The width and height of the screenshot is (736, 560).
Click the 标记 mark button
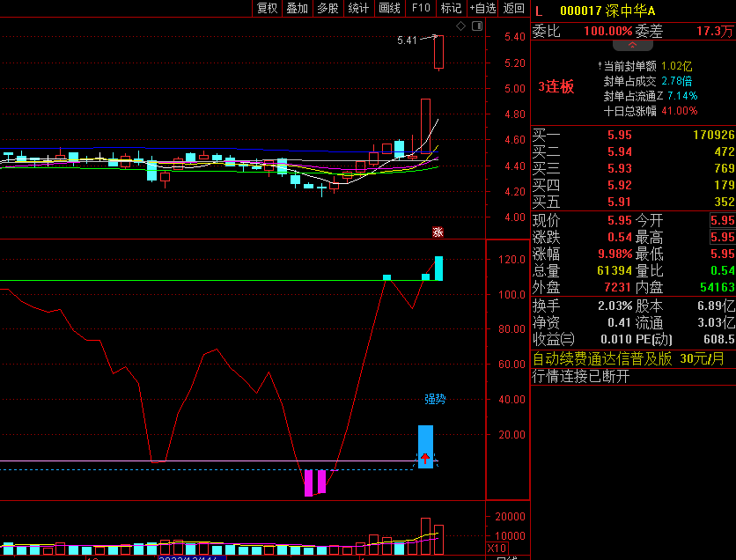(x=451, y=8)
